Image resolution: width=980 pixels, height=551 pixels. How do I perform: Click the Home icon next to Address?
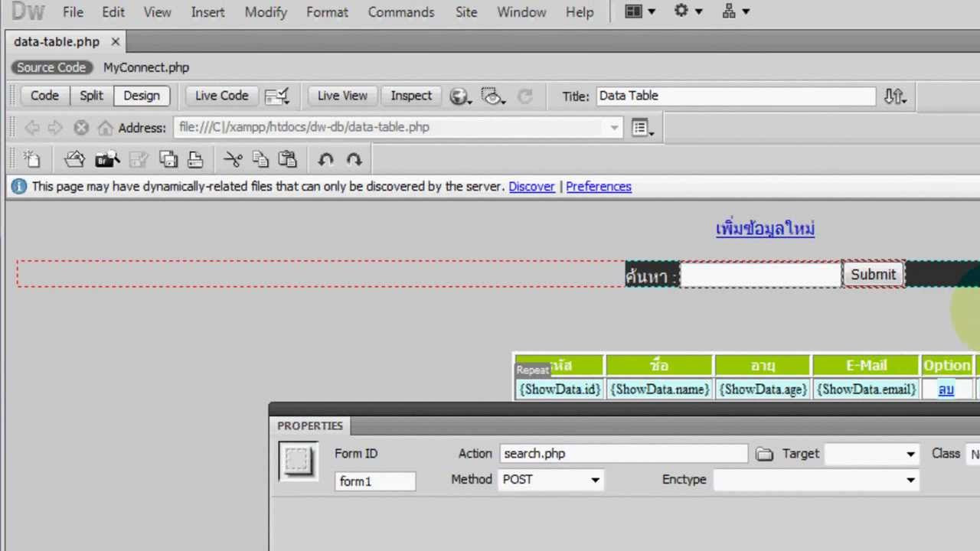coord(105,128)
